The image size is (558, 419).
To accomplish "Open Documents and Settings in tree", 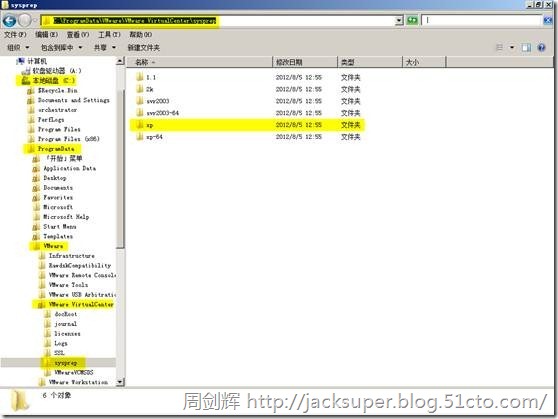I will 74,100.
